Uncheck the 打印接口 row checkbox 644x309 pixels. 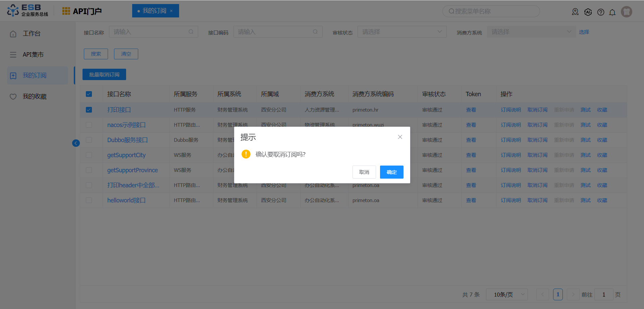(x=89, y=110)
